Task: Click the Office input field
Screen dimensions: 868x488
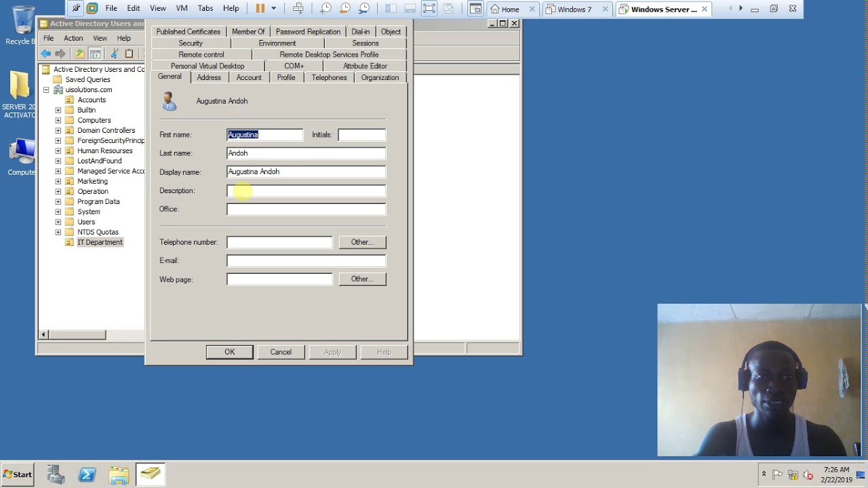Action: (306, 209)
